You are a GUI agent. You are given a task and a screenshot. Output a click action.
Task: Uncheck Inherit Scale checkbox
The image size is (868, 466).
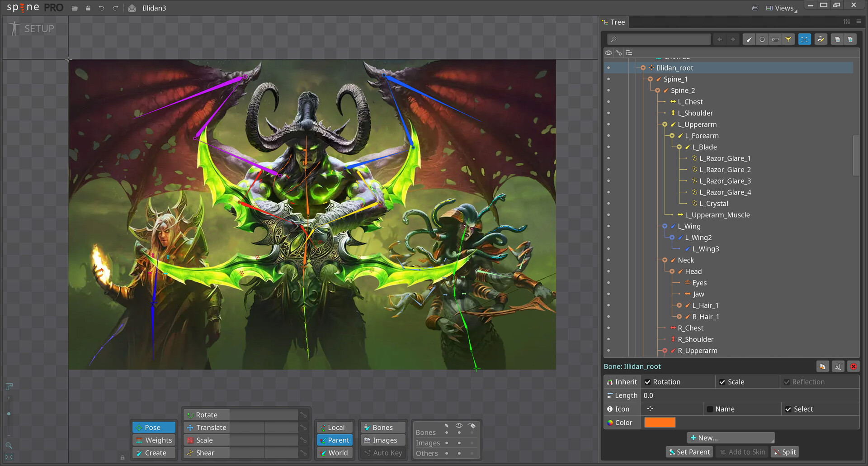(722, 382)
